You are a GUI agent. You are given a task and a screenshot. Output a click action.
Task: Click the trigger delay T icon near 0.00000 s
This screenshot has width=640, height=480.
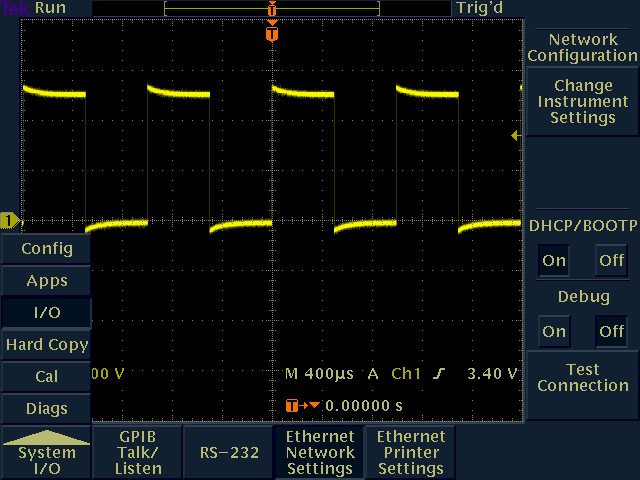point(291,406)
